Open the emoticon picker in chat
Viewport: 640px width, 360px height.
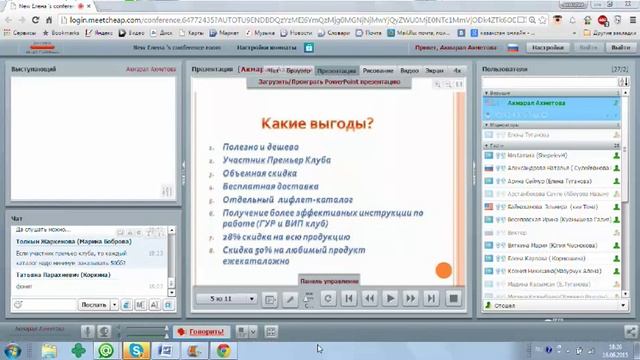coord(18,305)
